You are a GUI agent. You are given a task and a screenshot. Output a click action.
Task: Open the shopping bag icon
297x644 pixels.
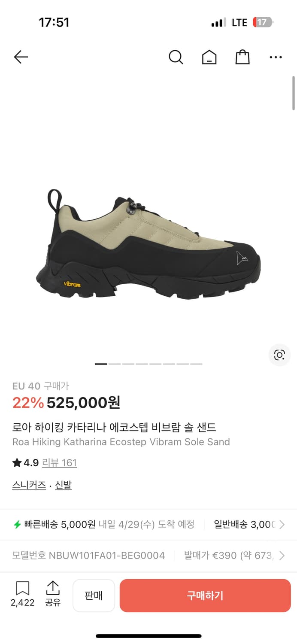tap(242, 57)
